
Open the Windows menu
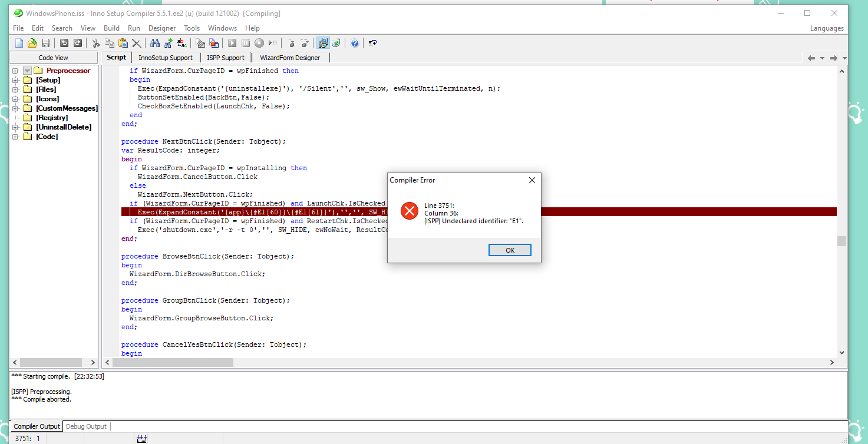[222, 28]
